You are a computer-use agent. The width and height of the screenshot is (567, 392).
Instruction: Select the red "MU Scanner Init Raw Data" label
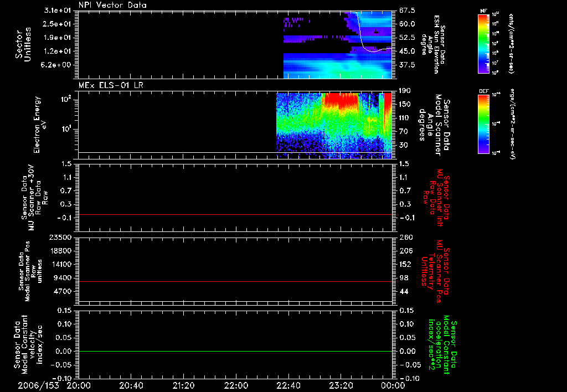pos(436,198)
